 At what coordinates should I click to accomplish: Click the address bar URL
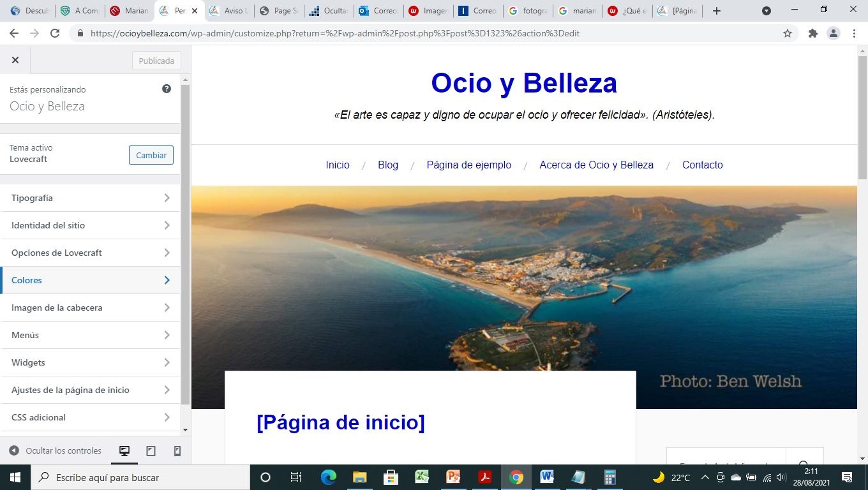[x=335, y=33]
